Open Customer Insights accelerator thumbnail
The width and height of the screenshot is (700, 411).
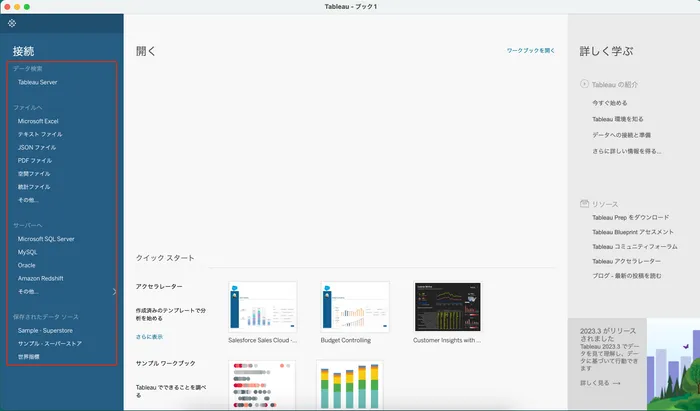pos(448,307)
